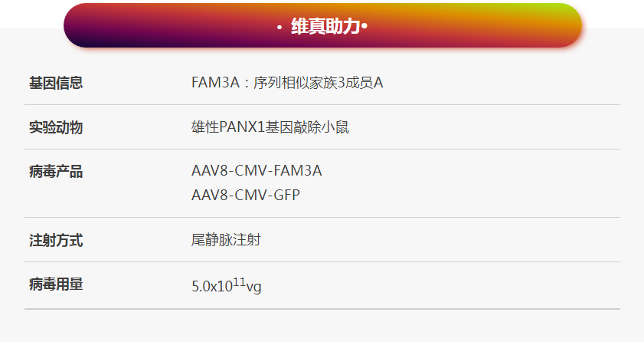Click the 注射方式 row label

click(x=56, y=240)
